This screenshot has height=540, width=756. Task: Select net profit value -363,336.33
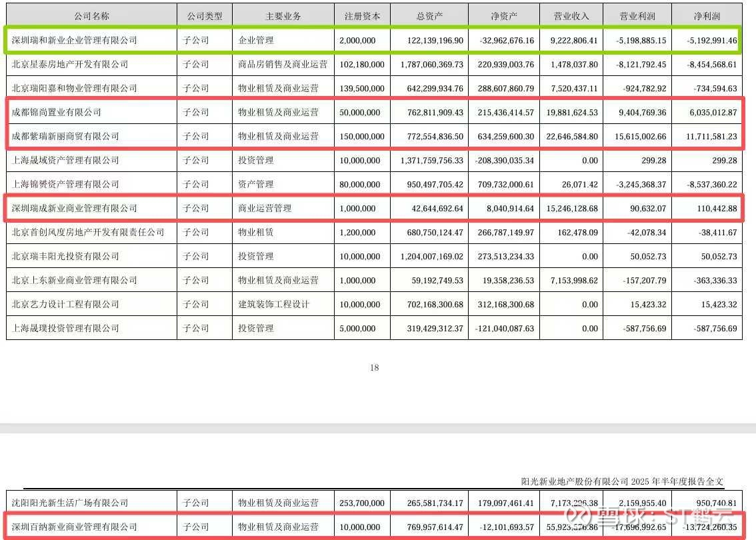716,281
